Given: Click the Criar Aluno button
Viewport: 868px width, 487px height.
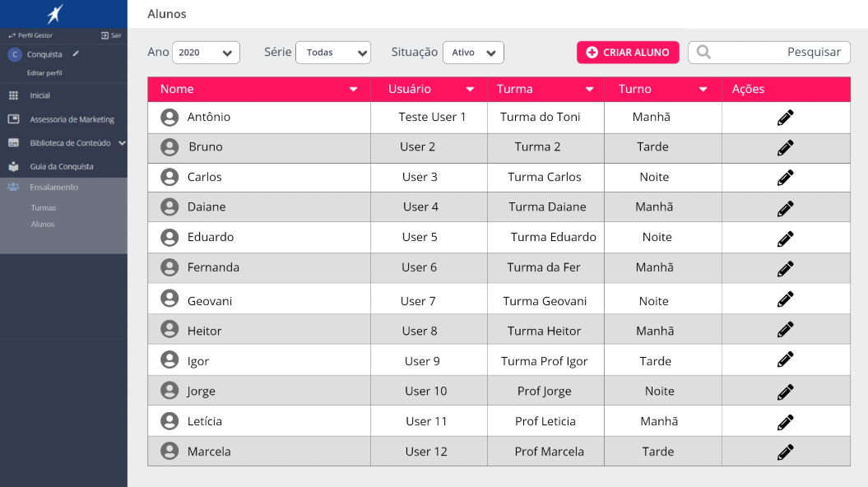Looking at the screenshot, I should tap(628, 53).
